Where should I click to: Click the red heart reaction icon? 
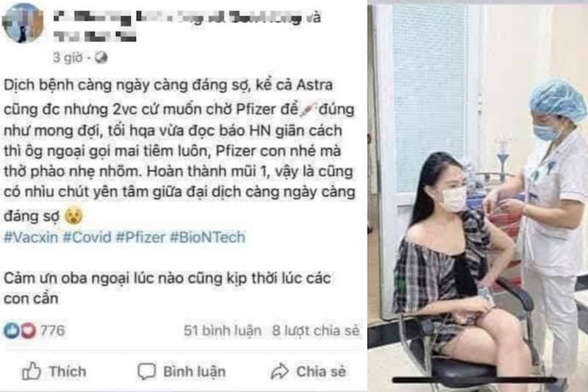(x=28, y=331)
